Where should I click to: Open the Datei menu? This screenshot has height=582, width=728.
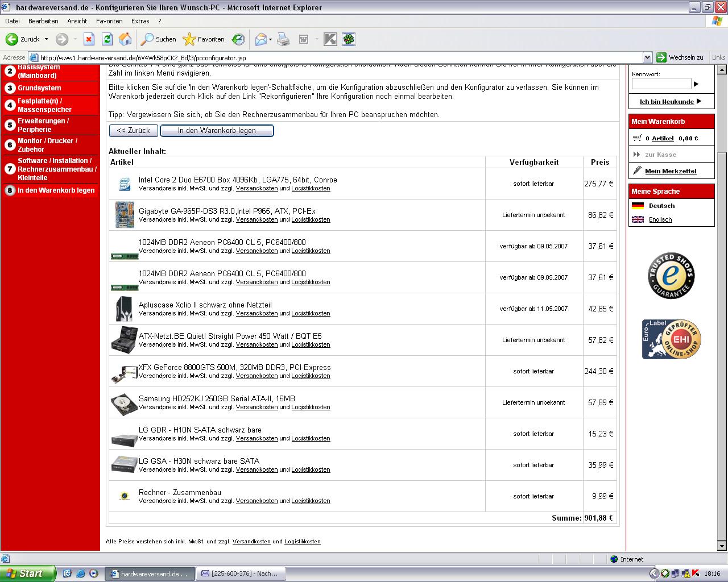tap(12, 21)
